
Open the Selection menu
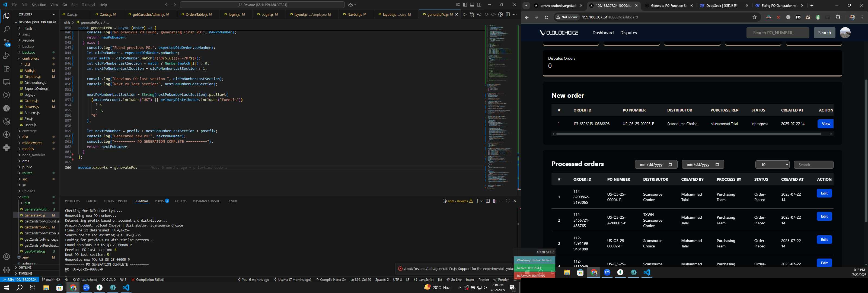(39, 5)
